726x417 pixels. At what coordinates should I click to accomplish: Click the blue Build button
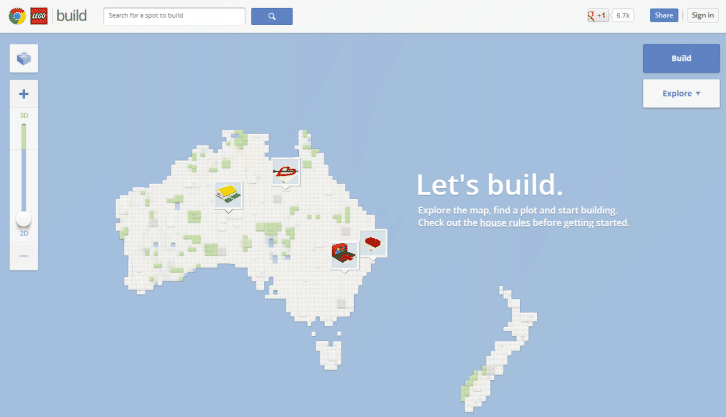681,58
